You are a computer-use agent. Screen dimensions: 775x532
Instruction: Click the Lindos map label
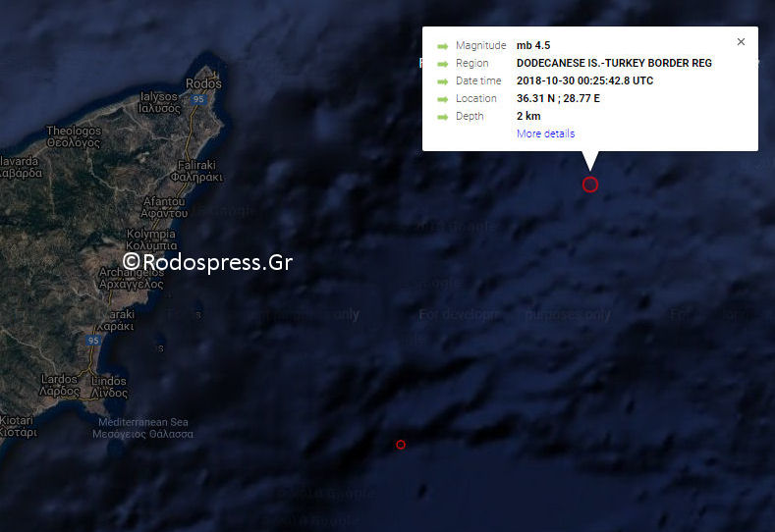[109, 387]
